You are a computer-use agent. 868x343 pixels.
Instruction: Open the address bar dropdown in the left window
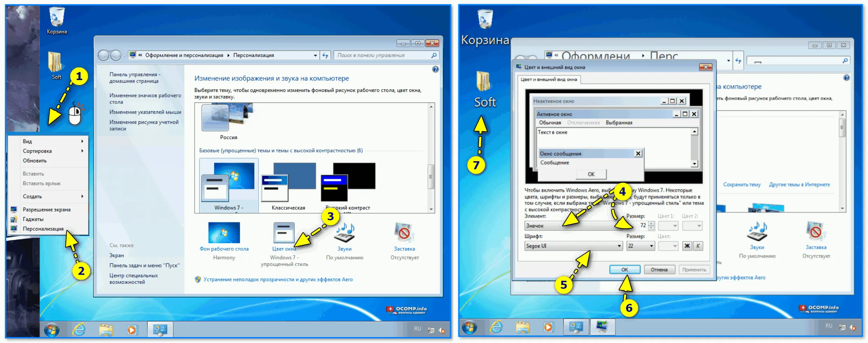click(x=315, y=55)
